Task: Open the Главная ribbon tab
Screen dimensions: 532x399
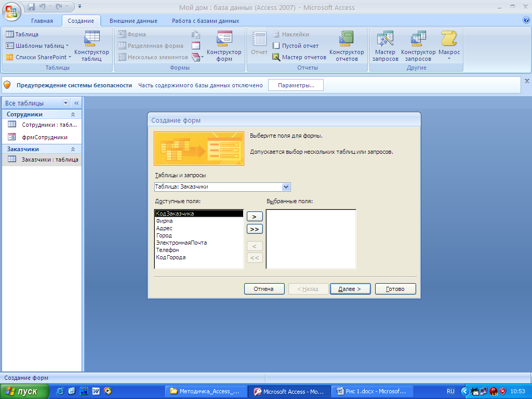Action: (x=42, y=21)
